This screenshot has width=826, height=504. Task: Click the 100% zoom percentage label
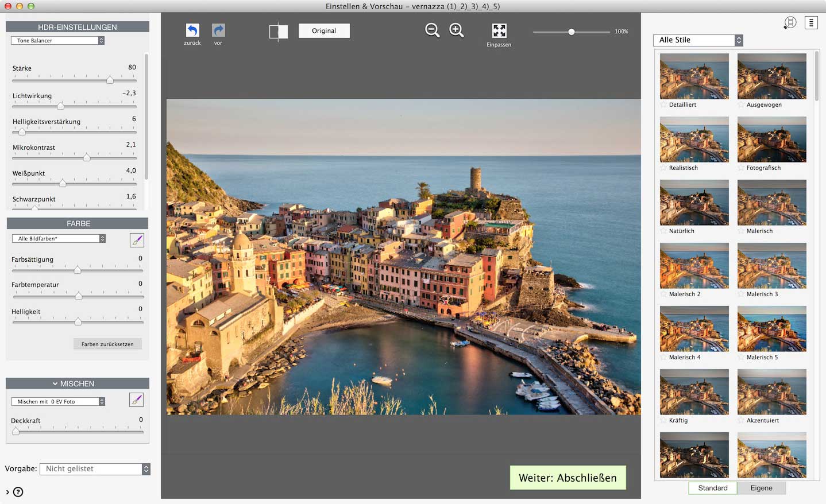pos(622,32)
